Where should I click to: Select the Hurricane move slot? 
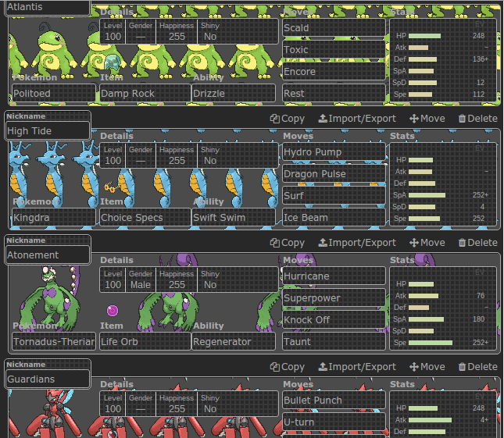334,276
